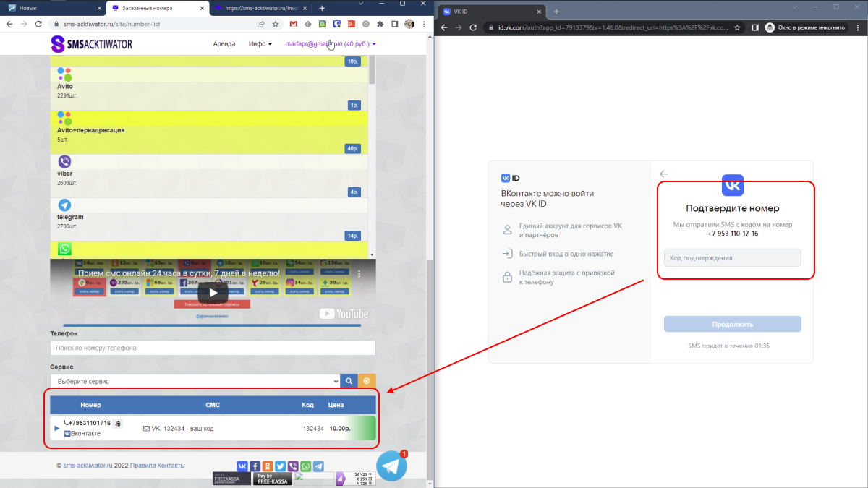This screenshot has height=488, width=868.
Task: Open the Chrome extensions puzzle icon
Action: 380,24
